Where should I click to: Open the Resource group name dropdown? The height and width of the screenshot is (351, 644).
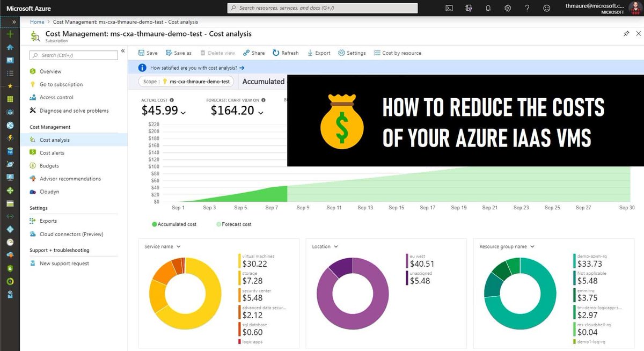click(x=507, y=246)
